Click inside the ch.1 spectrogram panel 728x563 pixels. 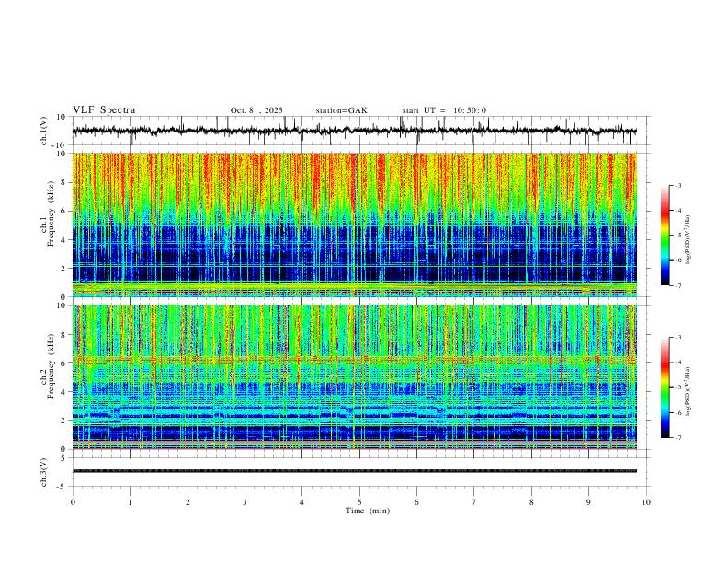coord(354,224)
